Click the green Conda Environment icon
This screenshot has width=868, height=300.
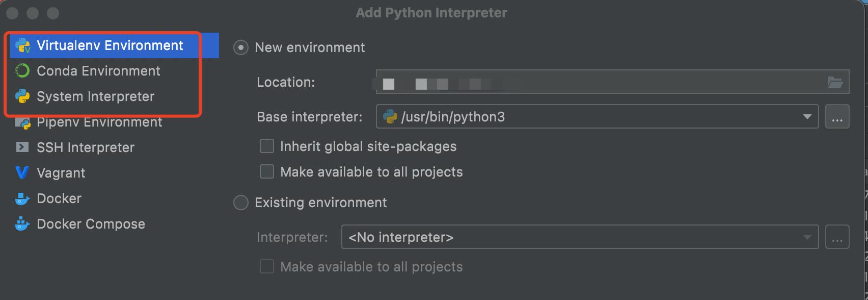coord(23,71)
